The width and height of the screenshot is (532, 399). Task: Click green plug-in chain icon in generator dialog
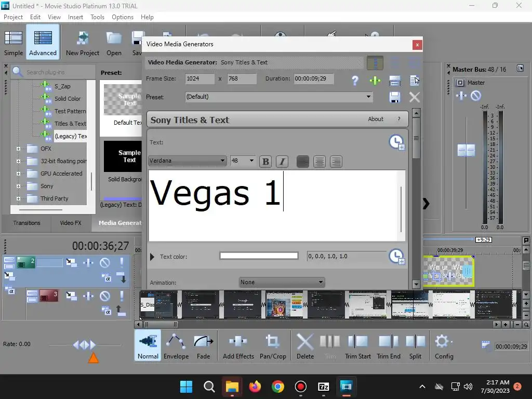point(375,81)
